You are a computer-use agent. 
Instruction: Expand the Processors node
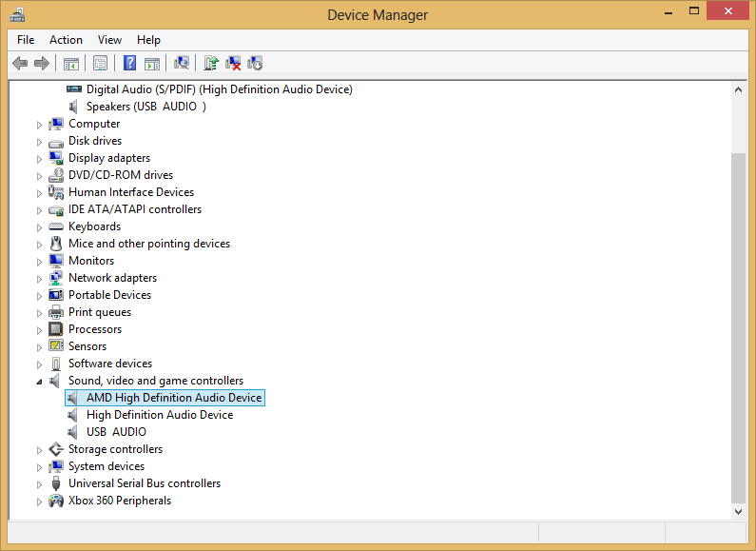[x=39, y=330]
